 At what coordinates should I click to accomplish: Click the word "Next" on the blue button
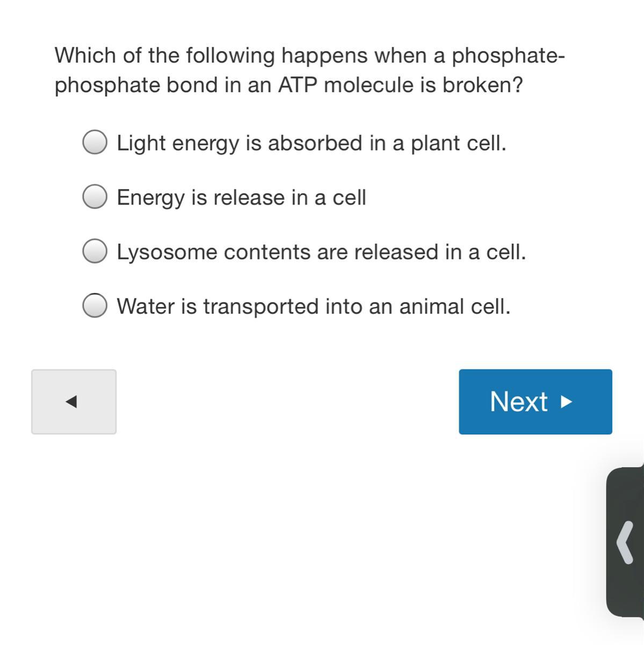point(518,402)
